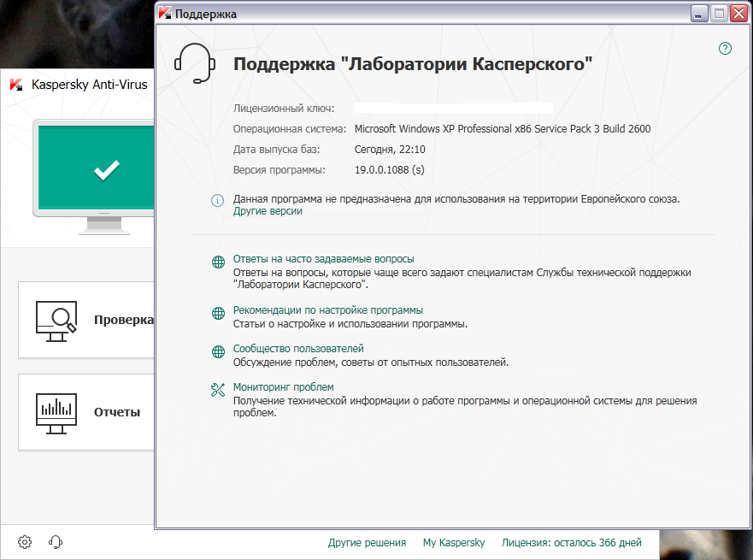Click the help question mark icon

[725, 49]
